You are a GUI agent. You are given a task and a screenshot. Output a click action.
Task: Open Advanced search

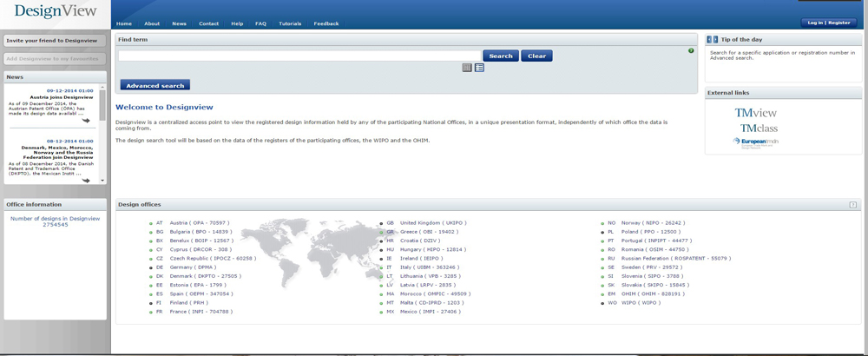click(x=155, y=86)
